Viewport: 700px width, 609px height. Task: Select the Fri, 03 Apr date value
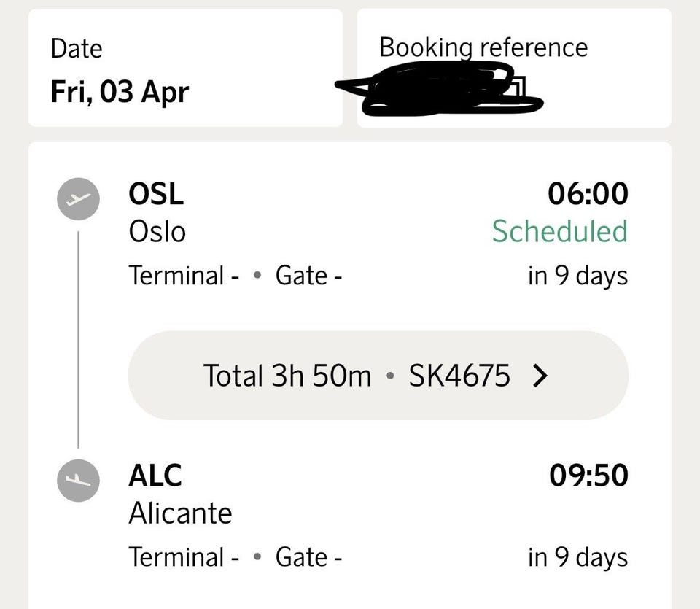tap(120, 93)
